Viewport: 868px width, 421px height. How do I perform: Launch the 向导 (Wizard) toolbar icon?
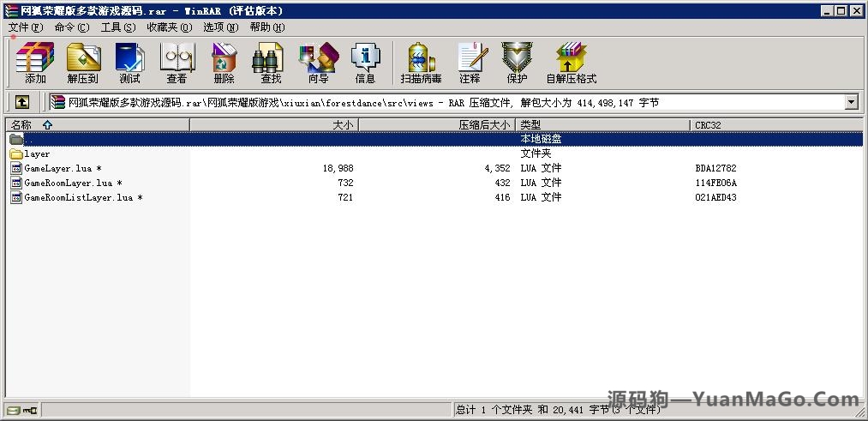[318, 57]
